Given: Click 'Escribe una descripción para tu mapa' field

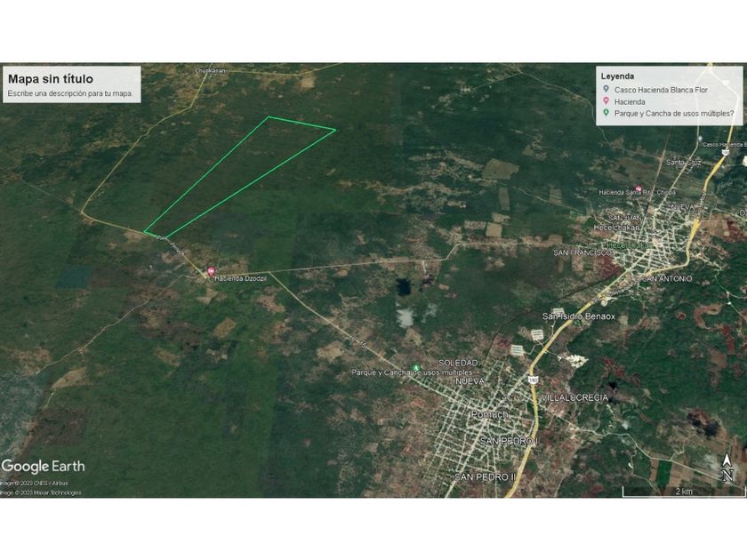Looking at the screenshot, I should [x=70, y=94].
